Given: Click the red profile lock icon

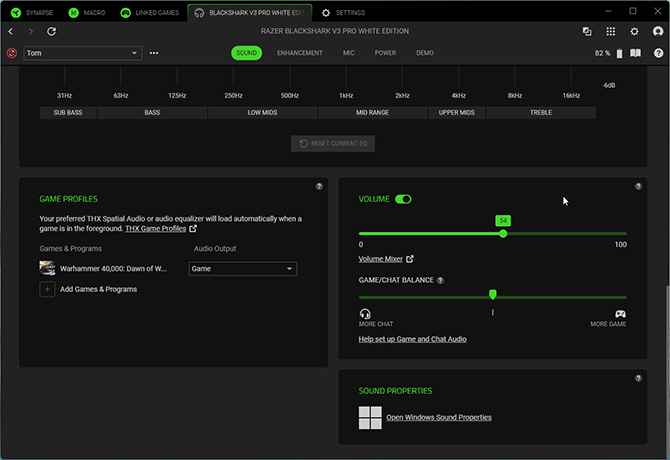Looking at the screenshot, I should pyautogui.click(x=12, y=53).
